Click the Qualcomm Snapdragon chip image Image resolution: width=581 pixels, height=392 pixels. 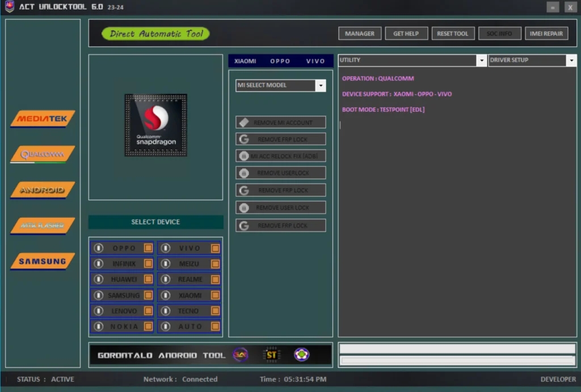click(155, 125)
